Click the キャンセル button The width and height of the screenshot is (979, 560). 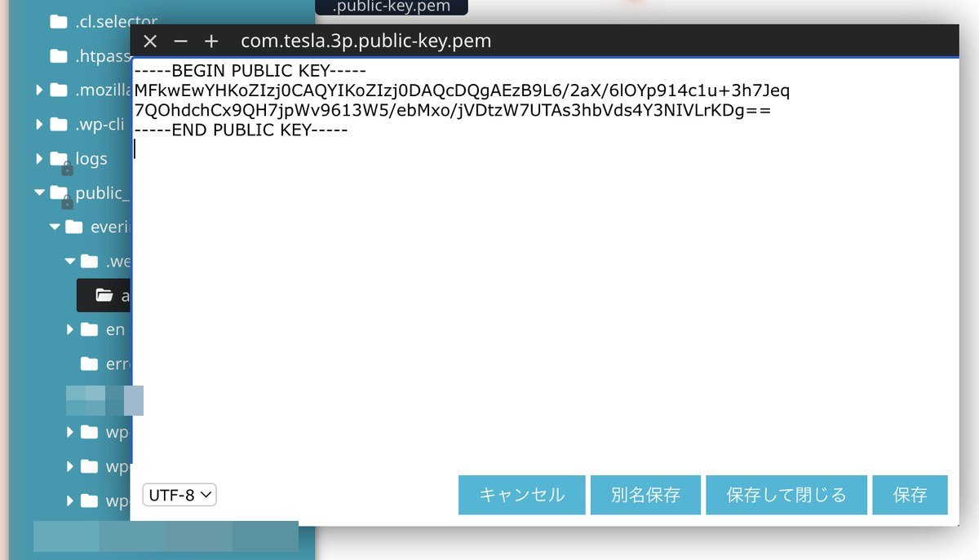click(x=522, y=495)
